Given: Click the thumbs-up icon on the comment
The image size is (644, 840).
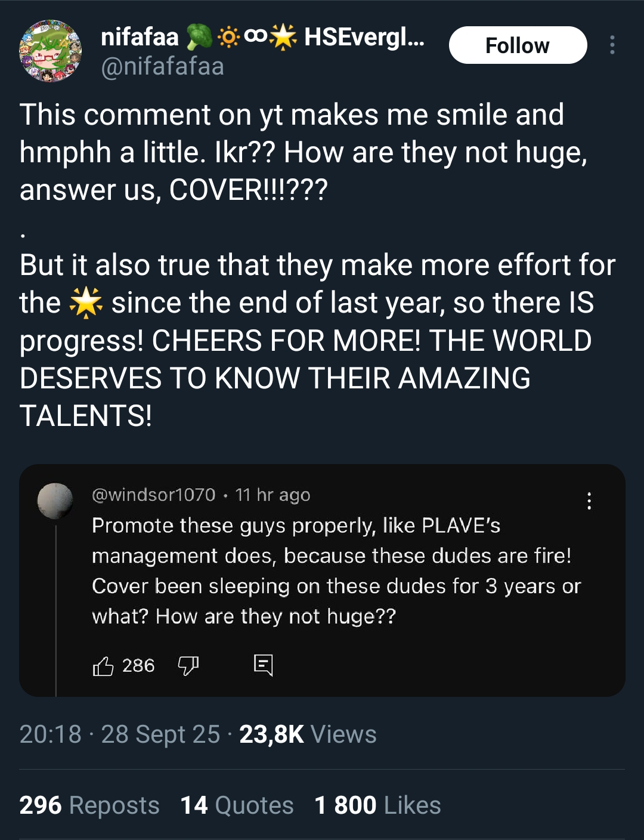Looking at the screenshot, I should [103, 666].
